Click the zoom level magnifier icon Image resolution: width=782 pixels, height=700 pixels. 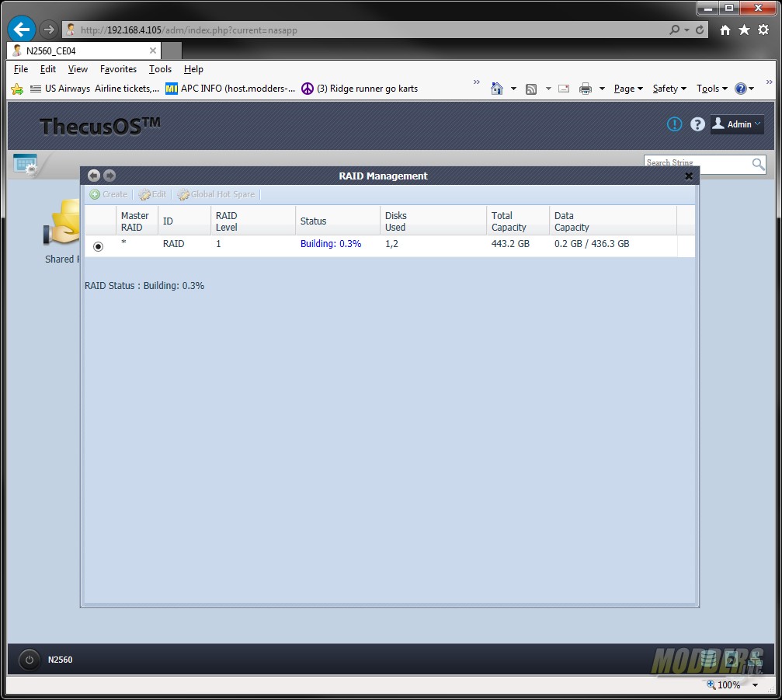pos(711,684)
